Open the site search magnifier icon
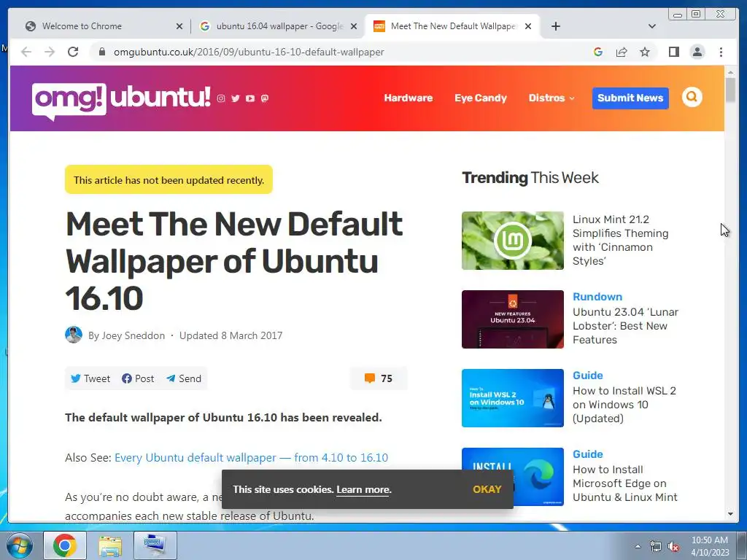 (x=692, y=97)
